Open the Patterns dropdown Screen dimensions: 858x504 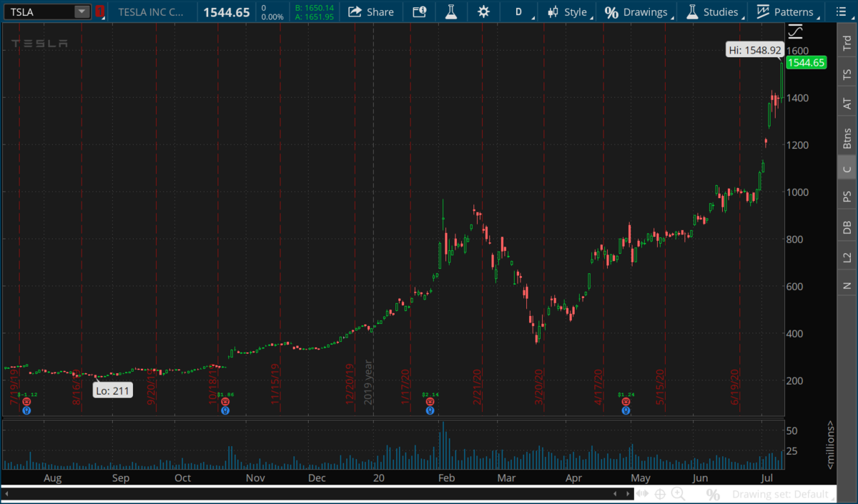[x=786, y=11]
